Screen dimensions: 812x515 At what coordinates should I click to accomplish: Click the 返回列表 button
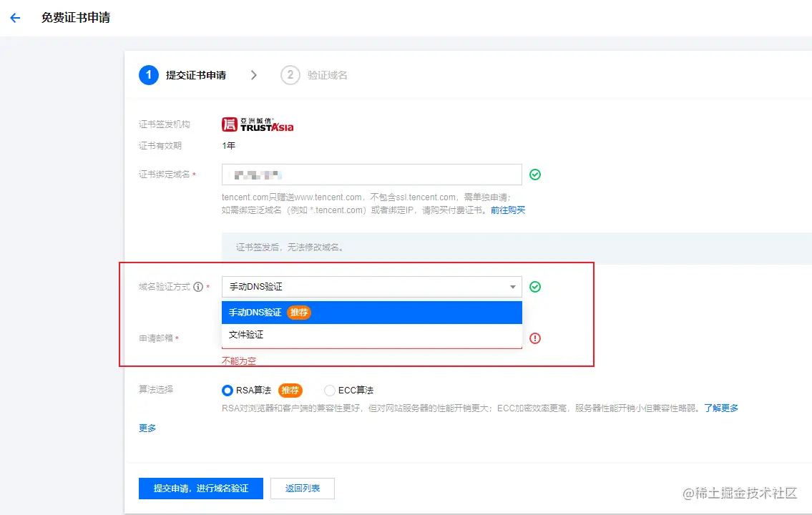pyautogui.click(x=303, y=489)
